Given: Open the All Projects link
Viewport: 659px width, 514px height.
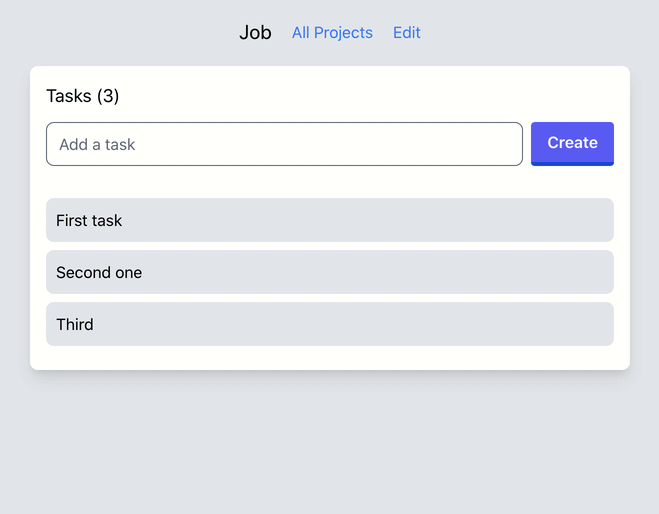Looking at the screenshot, I should tap(332, 33).
